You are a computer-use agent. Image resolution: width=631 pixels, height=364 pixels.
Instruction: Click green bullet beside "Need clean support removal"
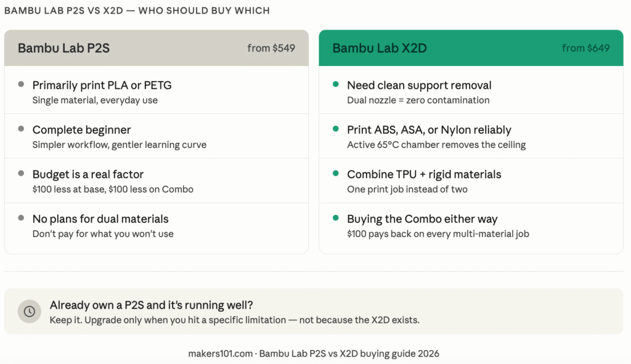(336, 84)
